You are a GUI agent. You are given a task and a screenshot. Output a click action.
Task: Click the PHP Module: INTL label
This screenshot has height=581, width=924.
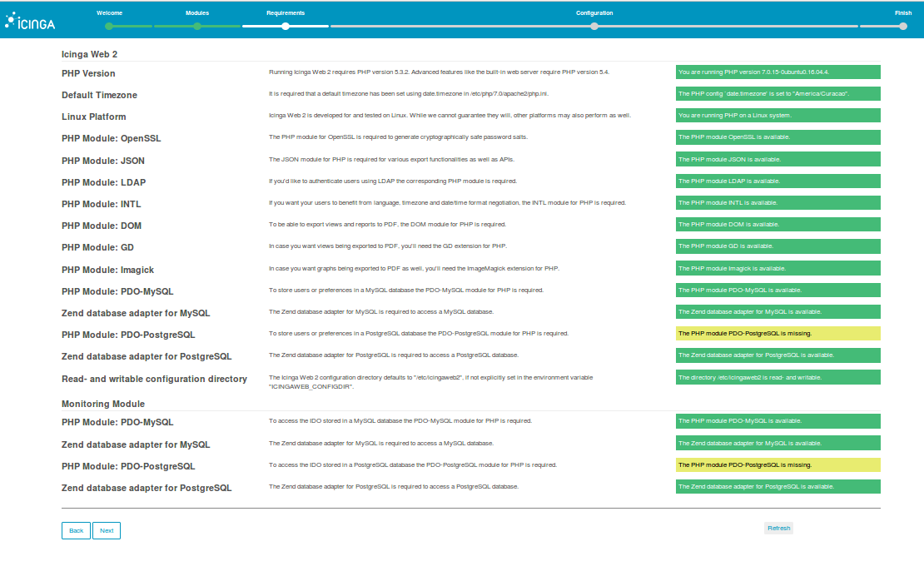point(102,204)
